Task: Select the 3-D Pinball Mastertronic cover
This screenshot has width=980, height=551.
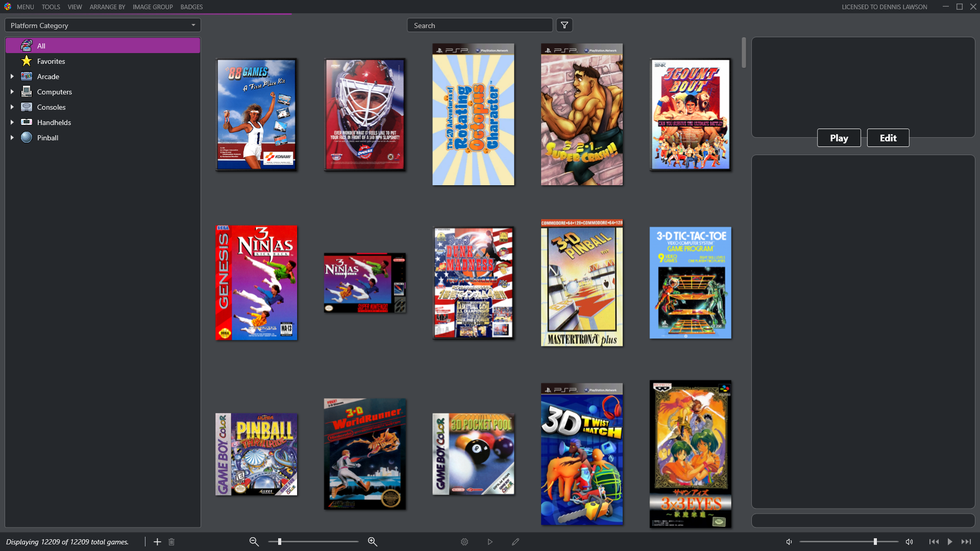Action: (582, 283)
